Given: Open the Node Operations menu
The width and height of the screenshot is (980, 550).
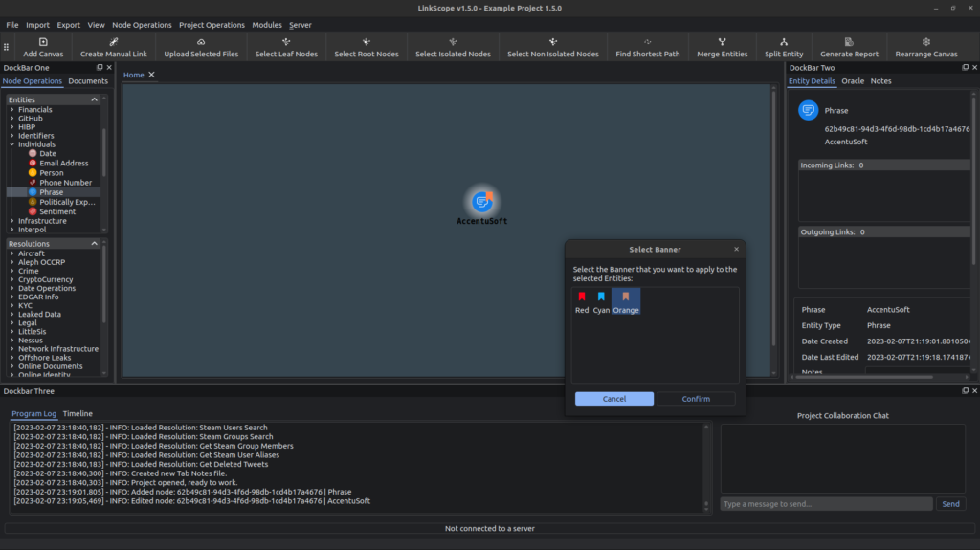Looking at the screenshot, I should click(142, 25).
